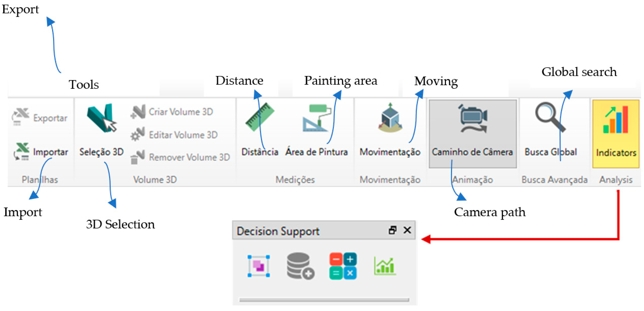This screenshot has width=644, height=311.
Task: Activate the Seleção 3D tool
Action: click(x=101, y=130)
